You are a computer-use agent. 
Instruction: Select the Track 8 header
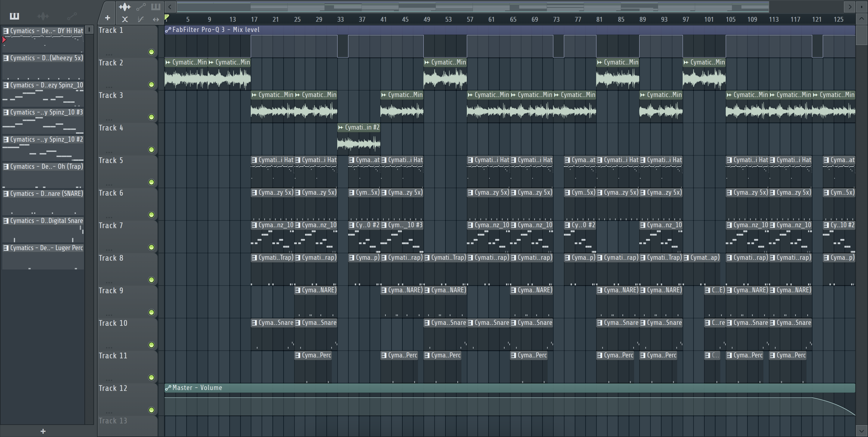(x=128, y=269)
